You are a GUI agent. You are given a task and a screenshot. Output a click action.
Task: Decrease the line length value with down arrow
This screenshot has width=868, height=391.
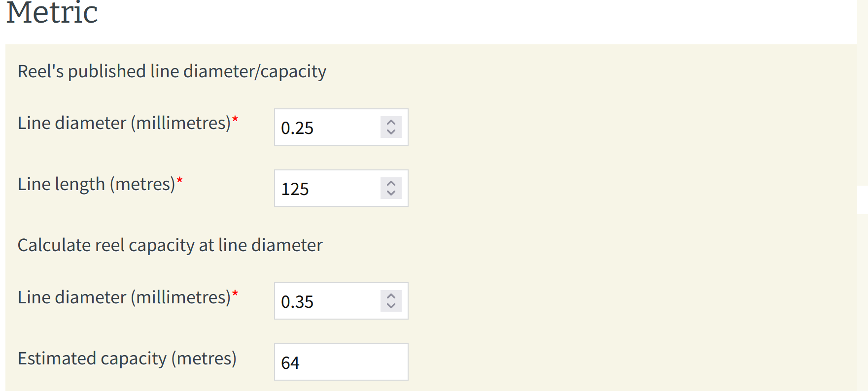391,193
